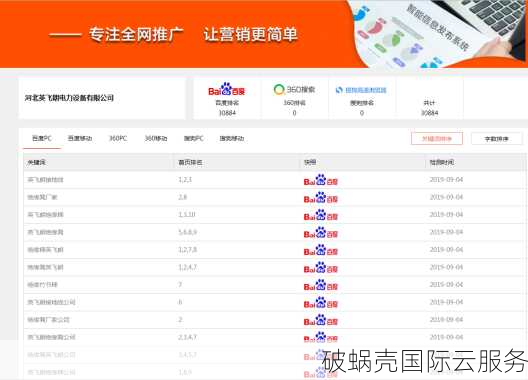Select the 搜狗移动 tab

coord(232,138)
